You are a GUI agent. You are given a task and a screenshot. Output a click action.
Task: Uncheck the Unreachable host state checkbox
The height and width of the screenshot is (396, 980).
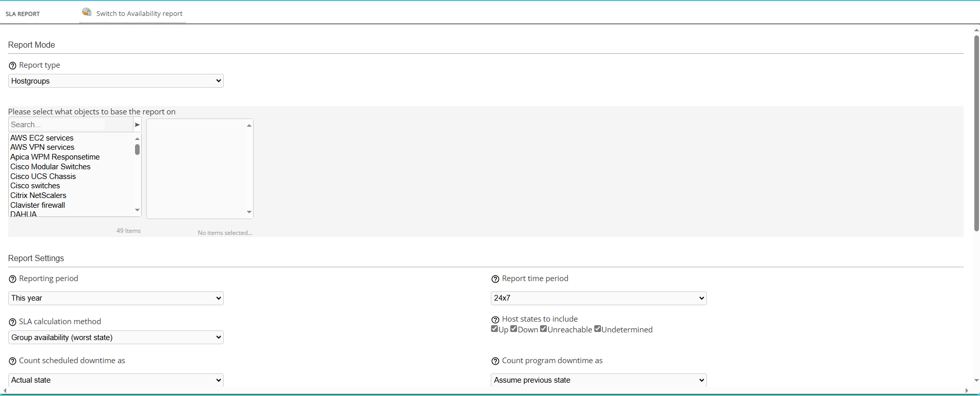tap(544, 329)
